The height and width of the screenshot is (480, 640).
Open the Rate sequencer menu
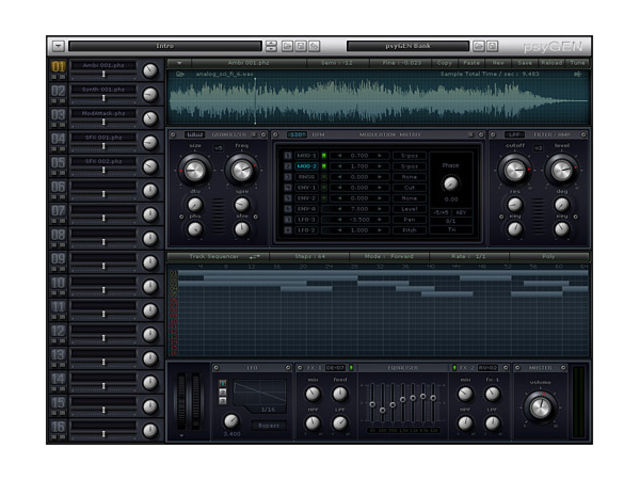469,256
